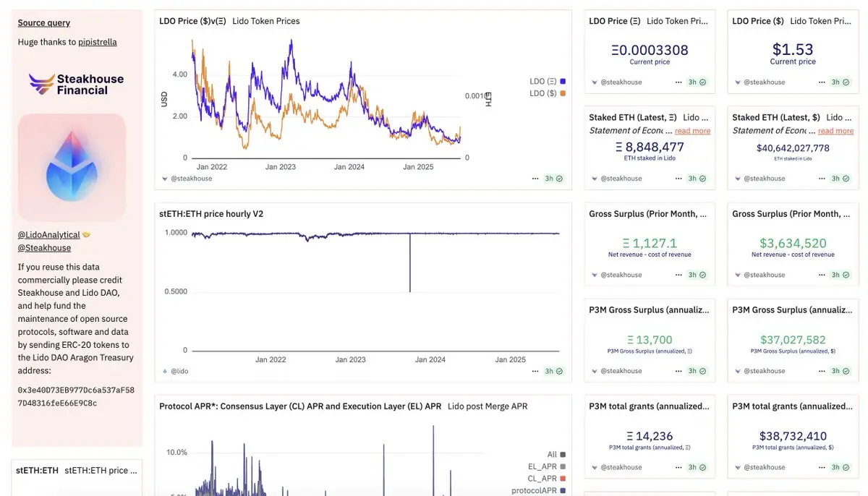Click the $37,027,582 P3M surplus value

click(x=793, y=340)
